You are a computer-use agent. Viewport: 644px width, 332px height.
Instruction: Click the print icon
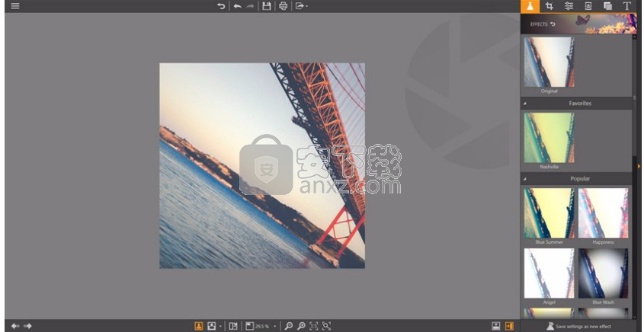click(283, 6)
